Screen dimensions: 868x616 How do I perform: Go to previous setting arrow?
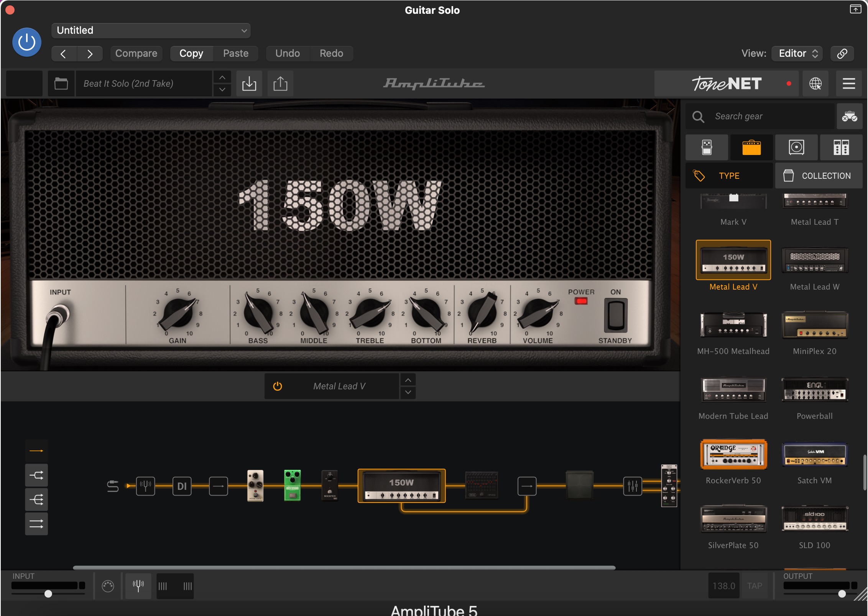64,54
